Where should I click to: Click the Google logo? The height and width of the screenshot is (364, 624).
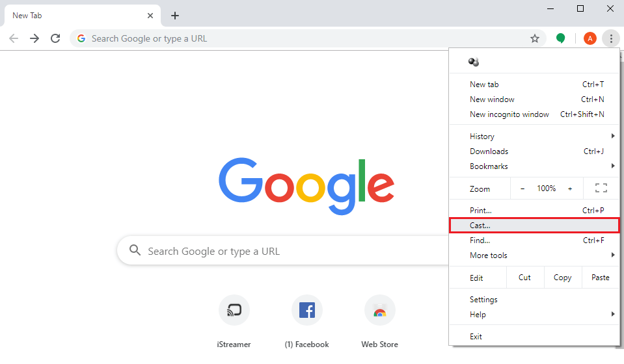pos(306,186)
